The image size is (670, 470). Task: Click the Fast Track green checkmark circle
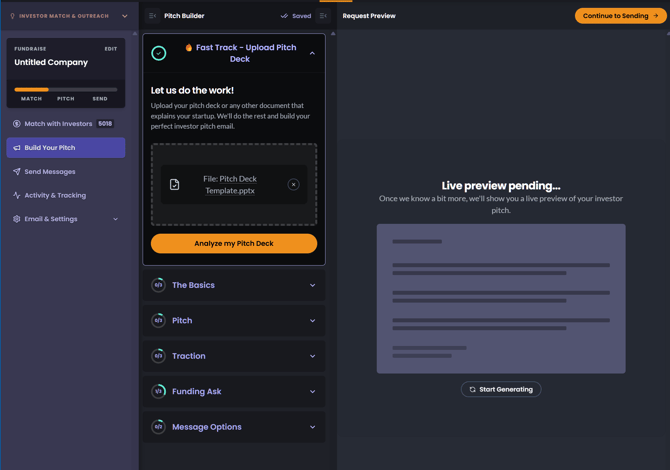[x=159, y=53]
